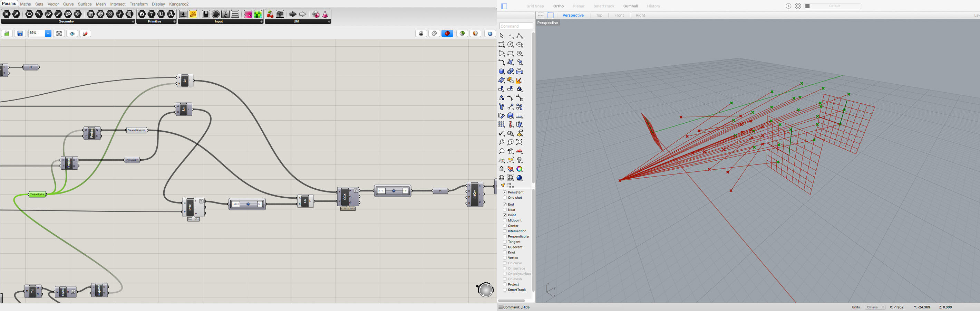Zoom extents on the Grasshopper canvas
This screenshot has height=311, width=980.
[x=59, y=34]
